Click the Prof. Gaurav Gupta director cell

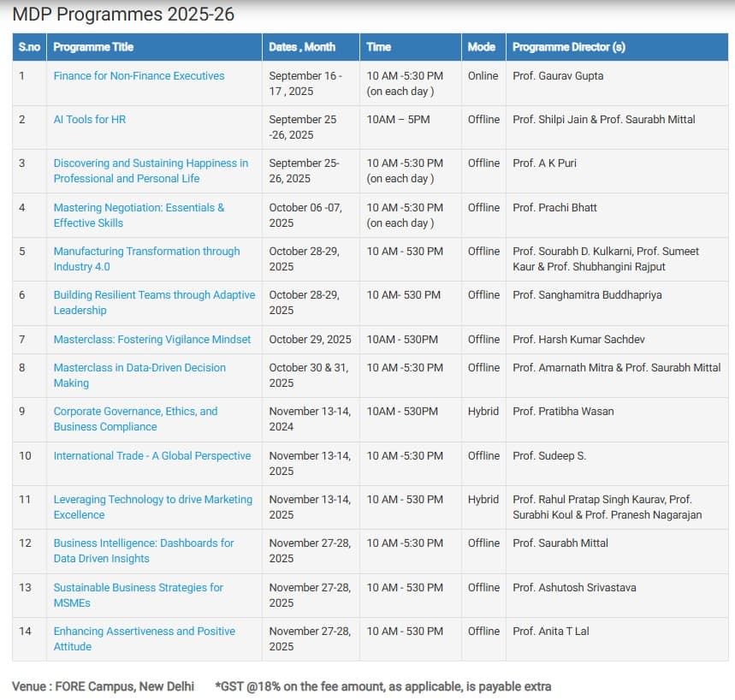[558, 76]
